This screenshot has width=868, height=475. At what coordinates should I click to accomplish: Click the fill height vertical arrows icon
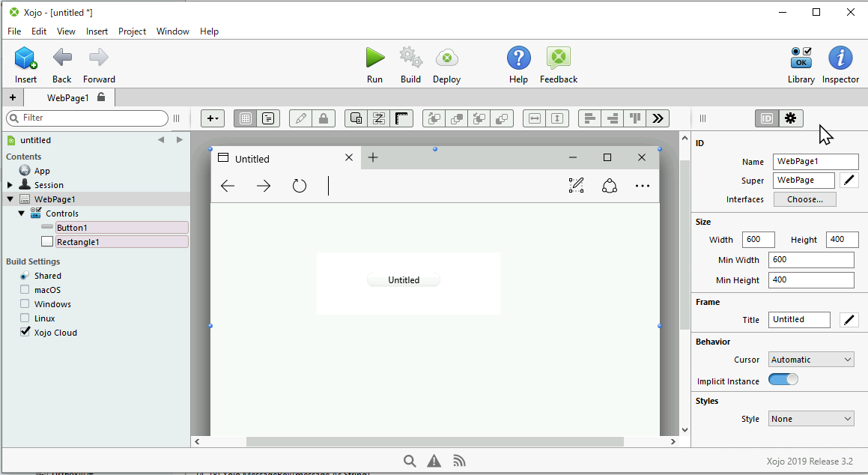[x=557, y=118]
